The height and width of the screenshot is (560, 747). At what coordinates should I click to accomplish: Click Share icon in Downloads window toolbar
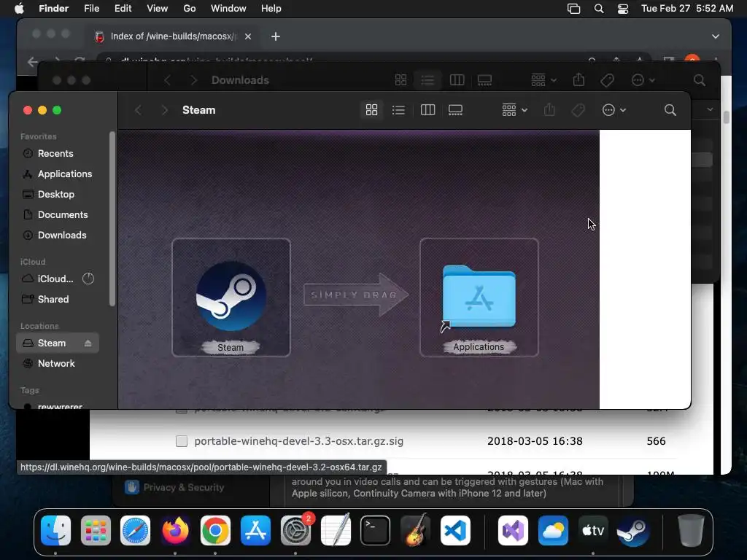point(578,79)
